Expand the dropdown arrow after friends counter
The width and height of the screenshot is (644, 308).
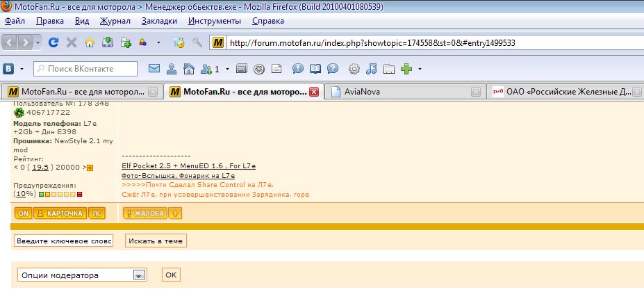227,69
